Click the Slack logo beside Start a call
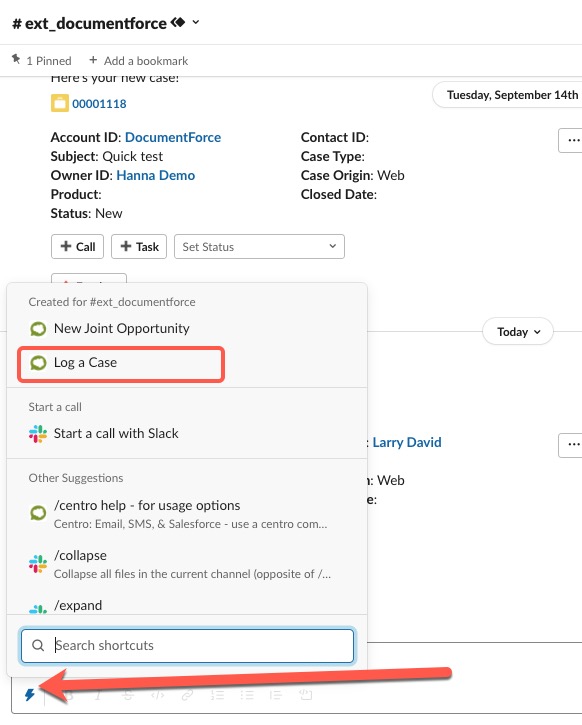Image resolution: width=582 pixels, height=725 pixels. pos(38,434)
